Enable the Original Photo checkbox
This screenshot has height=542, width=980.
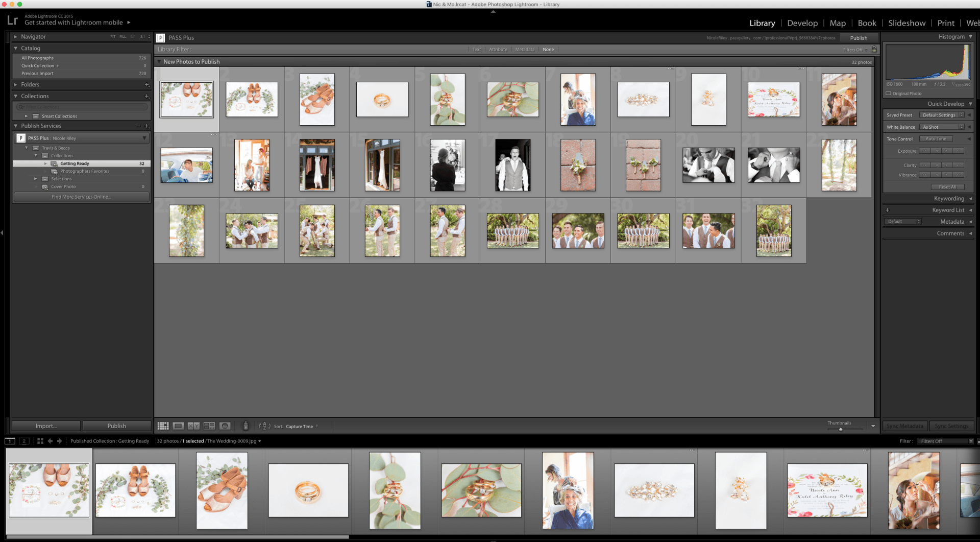[x=889, y=93]
